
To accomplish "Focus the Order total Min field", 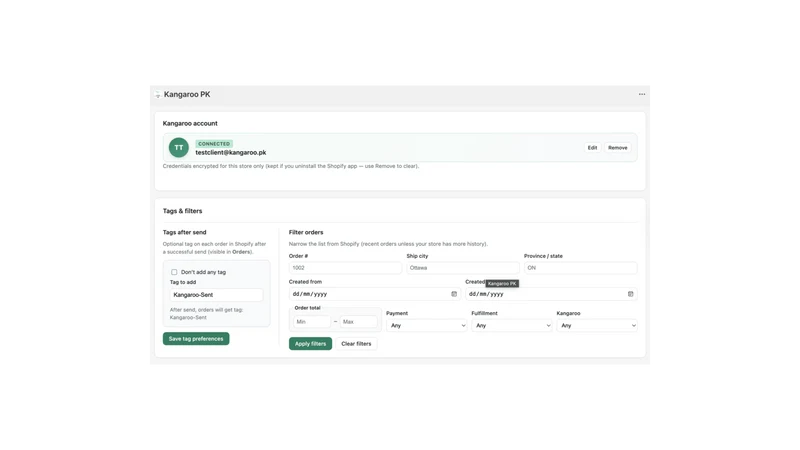I will tap(312, 322).
